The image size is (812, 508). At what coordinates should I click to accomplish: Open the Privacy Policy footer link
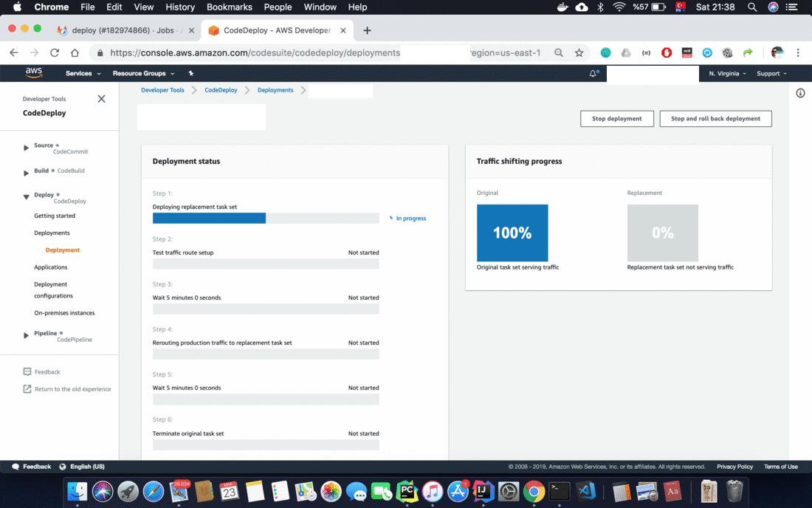[734, 467]
